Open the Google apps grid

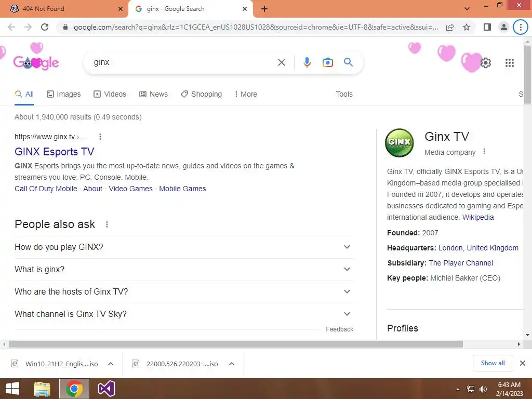tap(510, 63)
